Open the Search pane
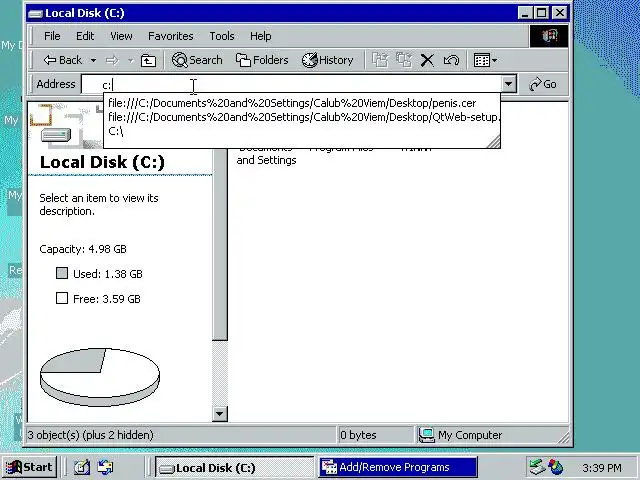 coord(197,60)
